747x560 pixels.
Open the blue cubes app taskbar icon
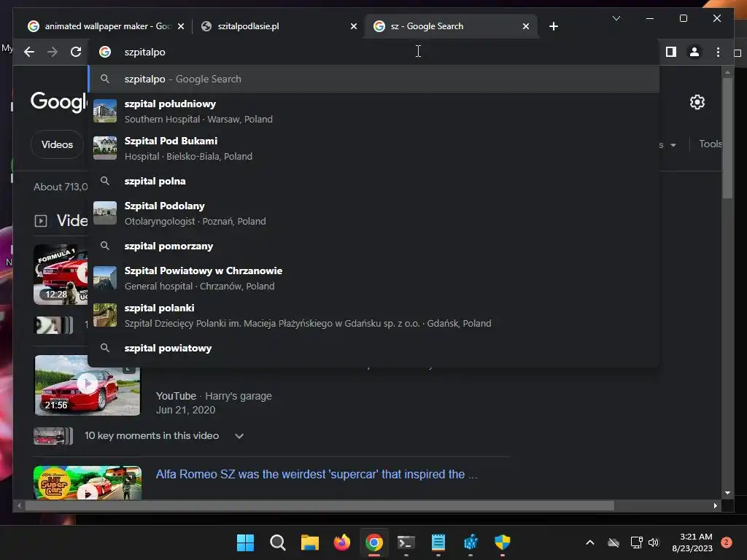[471, 542]
